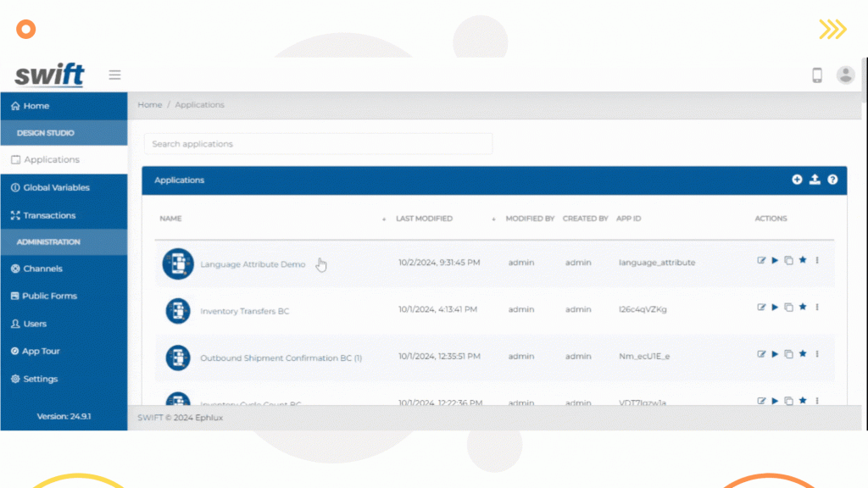Start the App Tour from sidebar
868x488 pixels.
pos(64,352)
